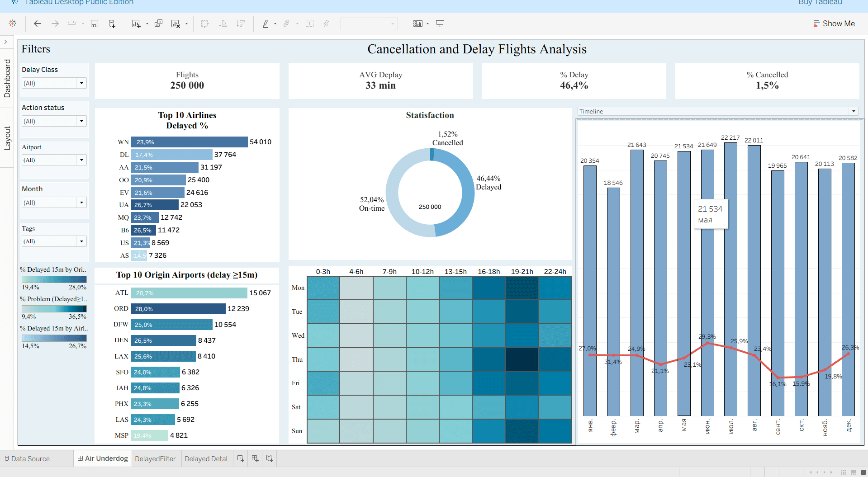Save the workbook
Image resolution: width=868 pixels, height=477 pixels.
(95, 24)
